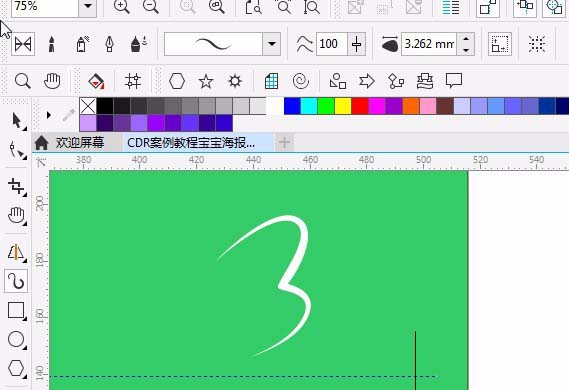Viewport: 569px width, 390px height.
Task: Choose the No Color swatch
Action: point(88,106)
